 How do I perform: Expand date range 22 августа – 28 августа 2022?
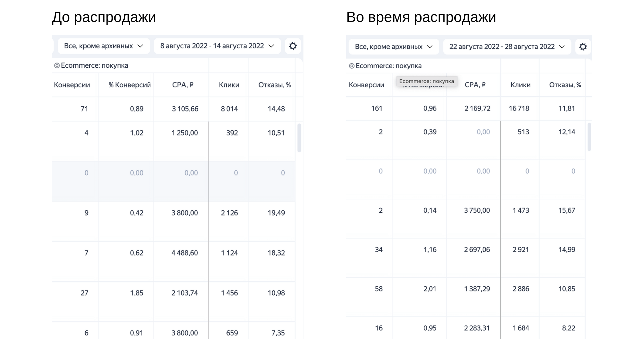coord(507,47)
